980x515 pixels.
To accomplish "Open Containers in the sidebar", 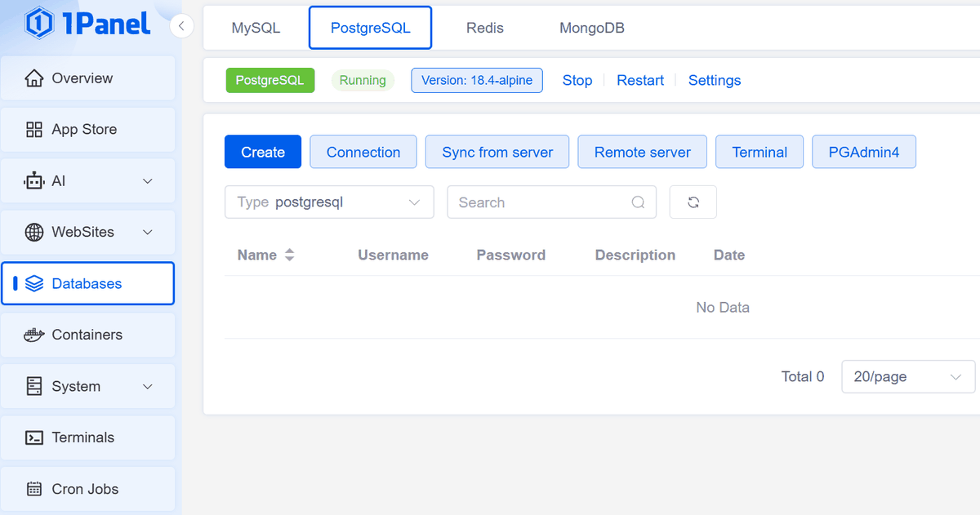I will click(x=88, y=335).
